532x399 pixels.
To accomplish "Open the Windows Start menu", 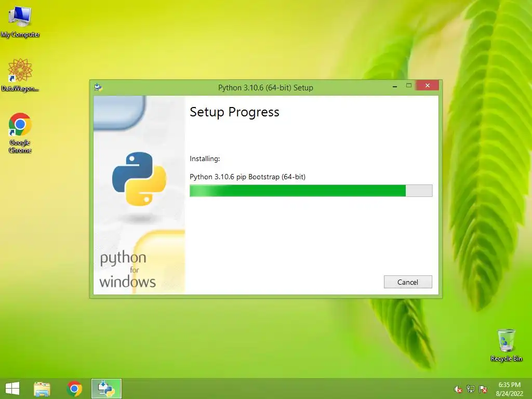I will point(12,389).
